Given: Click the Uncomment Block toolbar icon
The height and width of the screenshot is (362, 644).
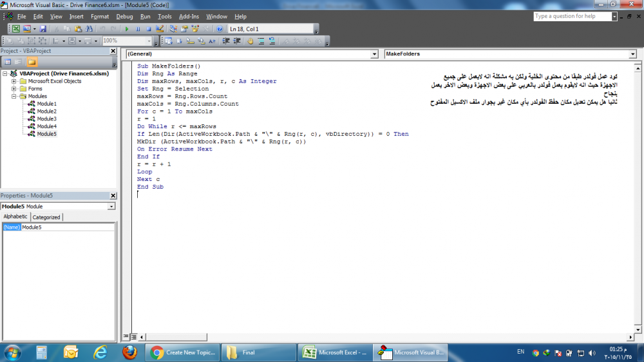Looking at the screenshot, I should 272,41.
